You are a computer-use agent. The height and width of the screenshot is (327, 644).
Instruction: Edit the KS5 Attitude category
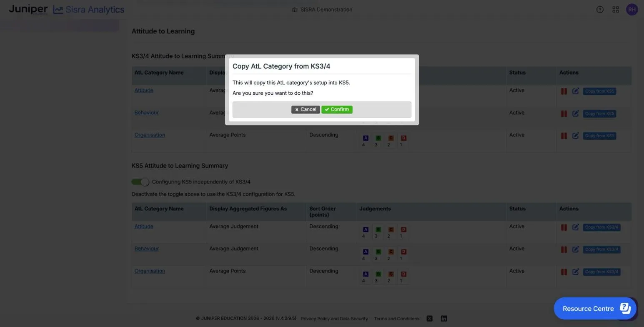tap(576, 227)
